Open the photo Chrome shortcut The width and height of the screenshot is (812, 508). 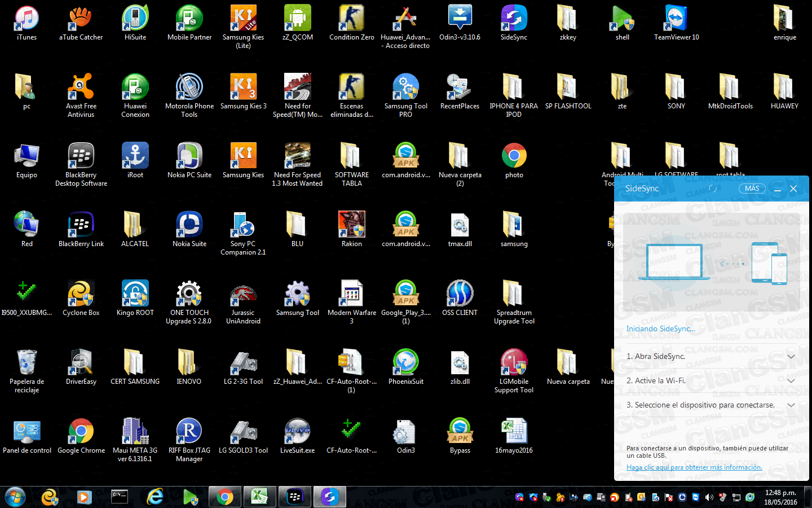[x=514, y=161]
